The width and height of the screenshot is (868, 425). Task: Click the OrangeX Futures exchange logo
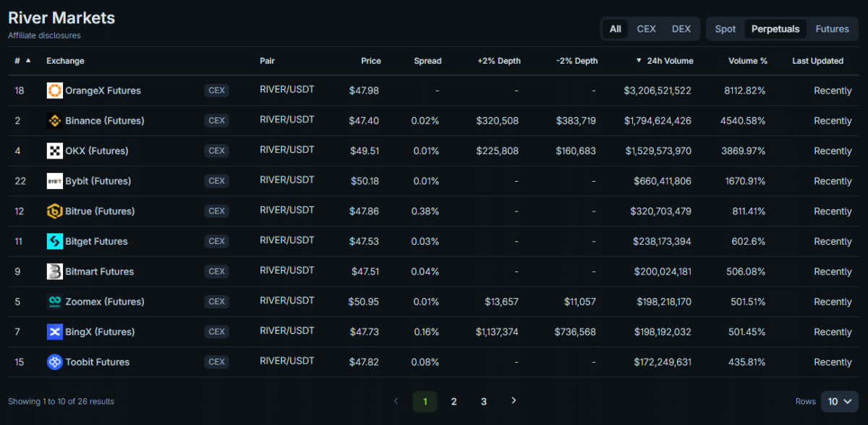coord(55,91)
